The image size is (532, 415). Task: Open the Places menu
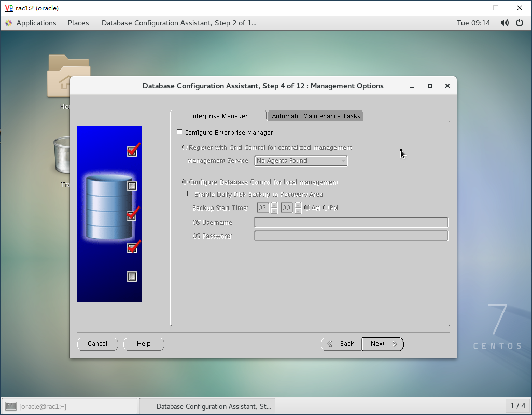click(78, 23)
